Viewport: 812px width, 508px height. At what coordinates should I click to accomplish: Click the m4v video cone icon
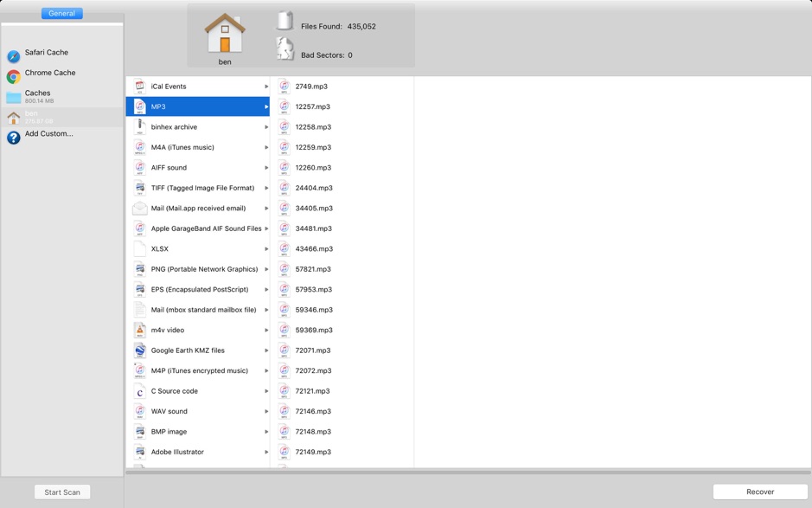click(x=139, y=330)
